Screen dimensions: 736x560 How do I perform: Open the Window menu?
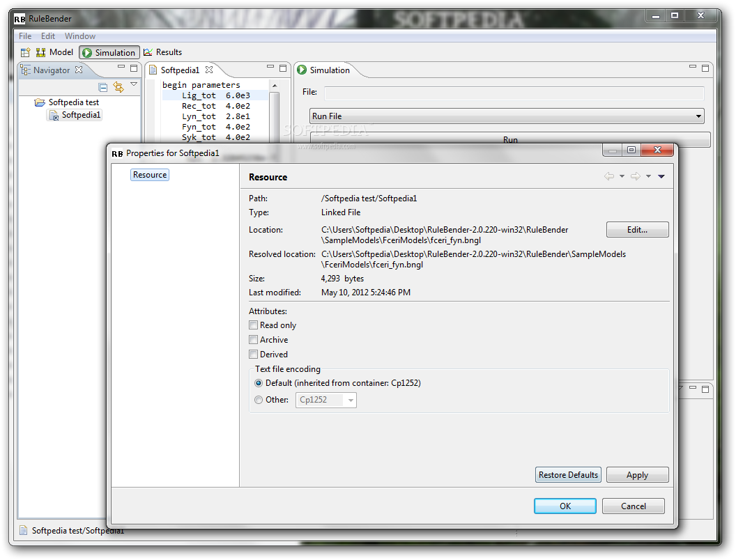point(79,36)
